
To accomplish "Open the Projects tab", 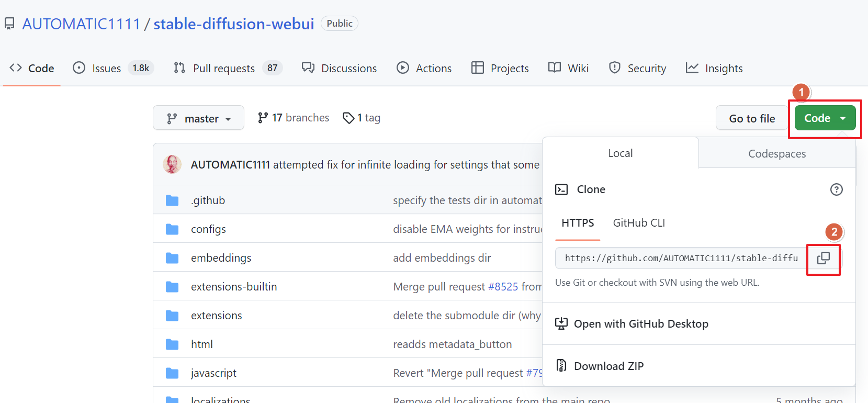I will pos(500,68).
